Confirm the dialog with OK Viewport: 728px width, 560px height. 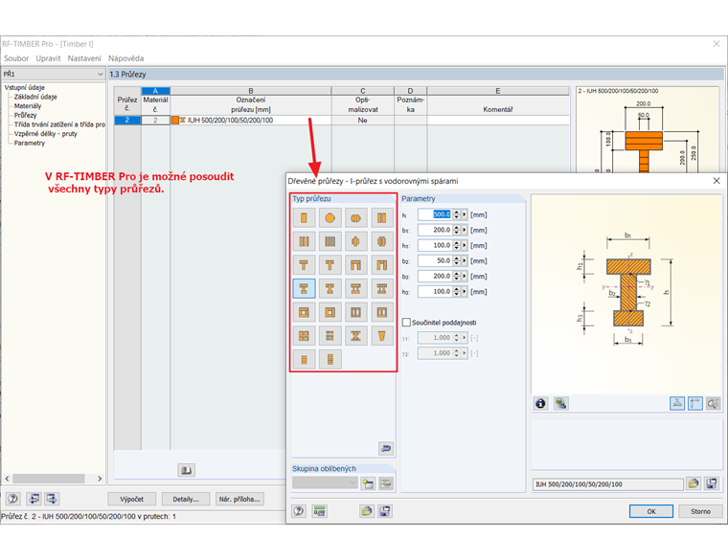[x=651, y=511]
